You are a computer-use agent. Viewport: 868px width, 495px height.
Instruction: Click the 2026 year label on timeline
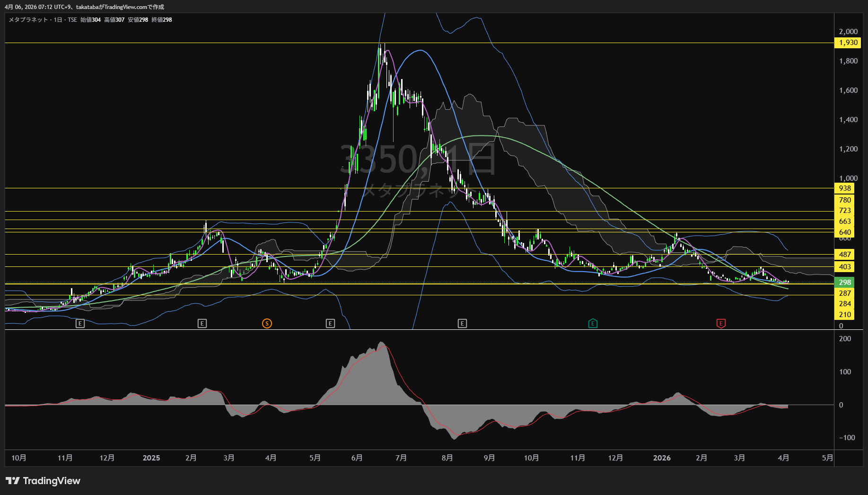click(662, 458)
